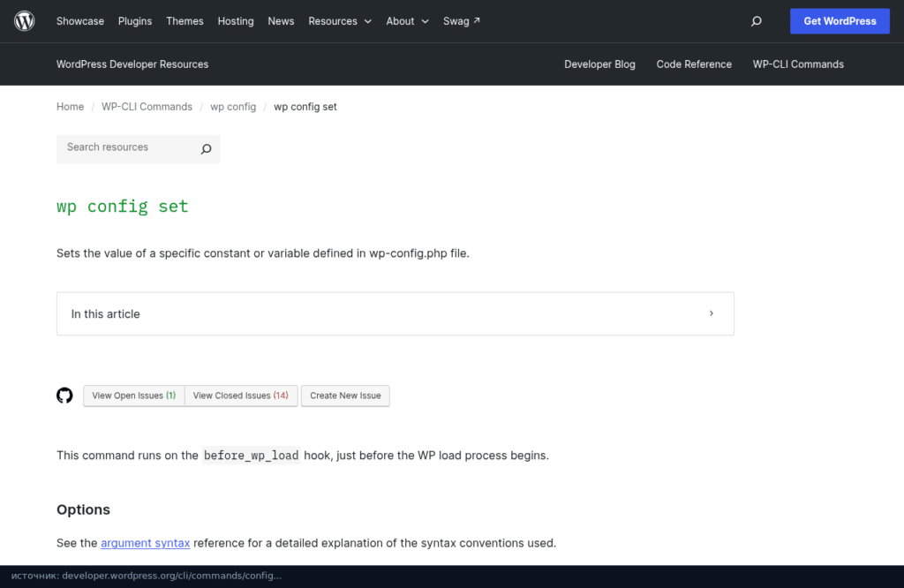The height and width of the screenshot is (588, 904).
Task: Open the Hosting menu item
Action: pos(235,21)
